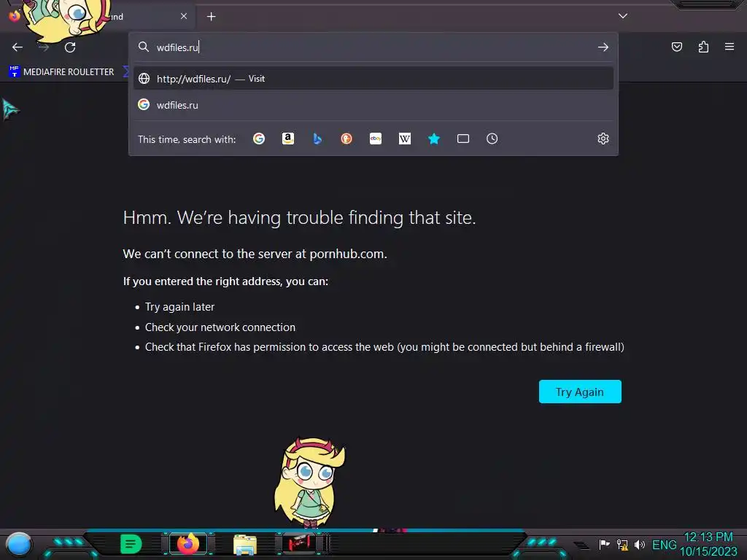Search with Amazon one-off icon

(288, 139)
